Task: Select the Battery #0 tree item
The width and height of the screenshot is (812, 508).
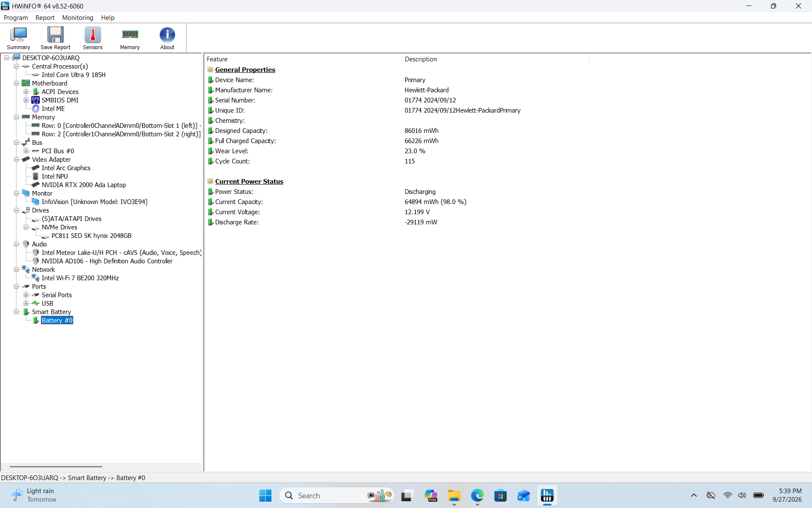Action: click(x=57, y=320)
